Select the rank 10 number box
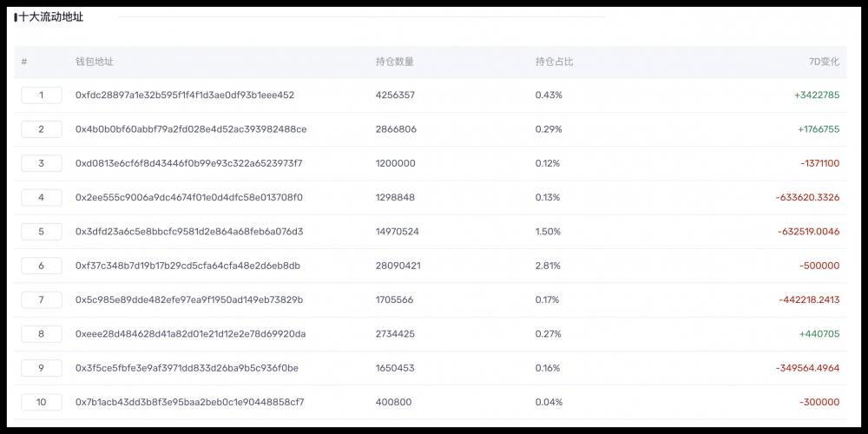Screen dimensions: 868x434 (42, 403)
